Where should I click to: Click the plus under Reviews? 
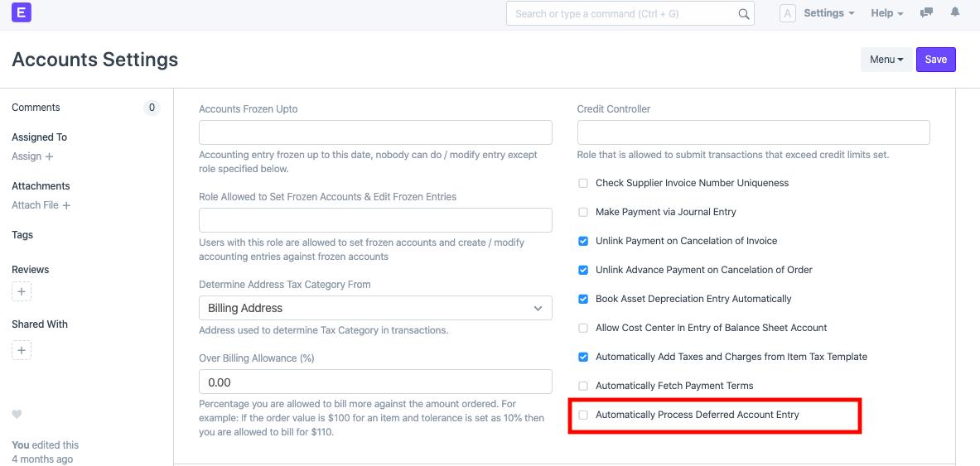[x=22, y=291]
